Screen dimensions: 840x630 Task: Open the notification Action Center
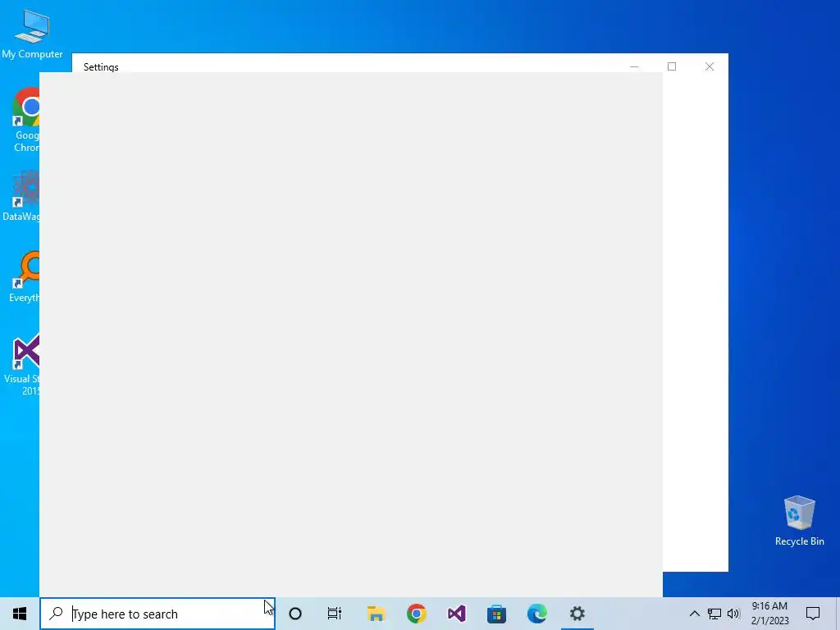[x=813, y=614]
